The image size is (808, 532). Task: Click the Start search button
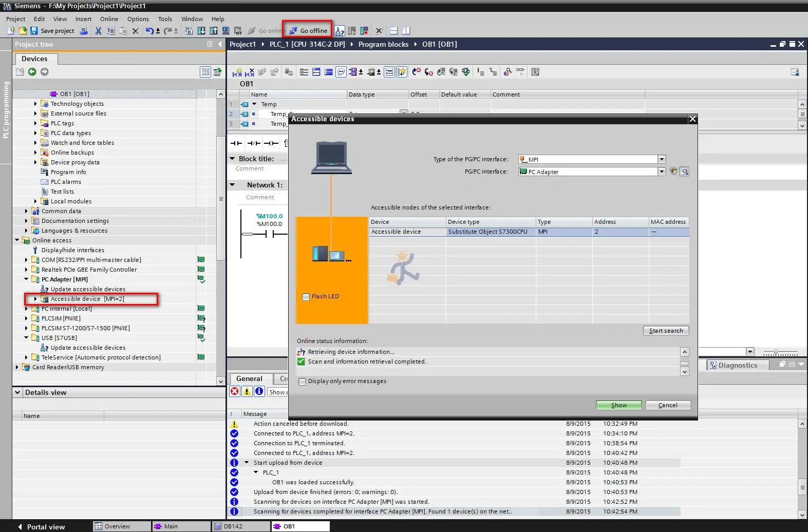666,331
